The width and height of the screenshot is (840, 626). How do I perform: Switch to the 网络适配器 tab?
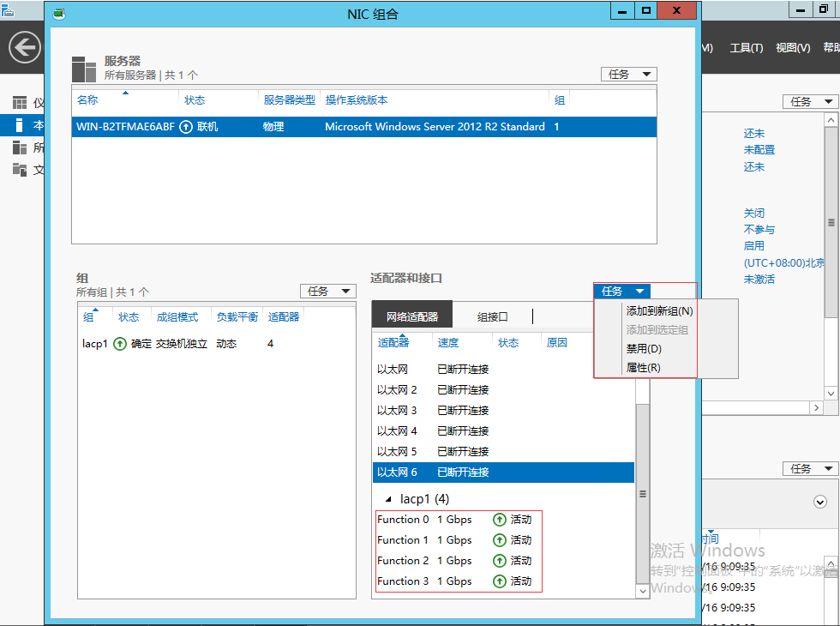412,316
